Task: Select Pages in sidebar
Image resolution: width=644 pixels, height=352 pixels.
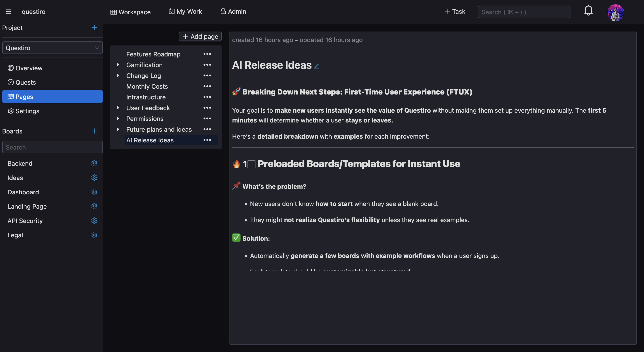Action: click(53, 97)
